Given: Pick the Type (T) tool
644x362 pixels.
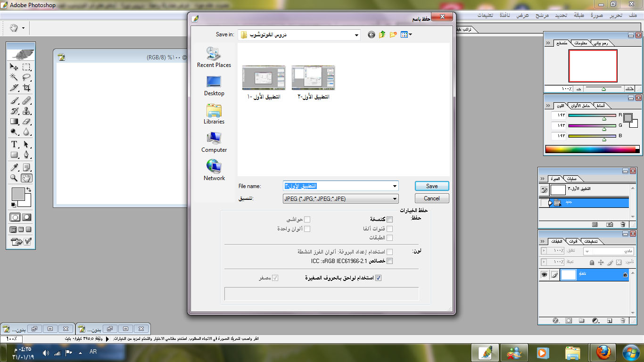Looking at the screenshot, I should tap(15, 144).
